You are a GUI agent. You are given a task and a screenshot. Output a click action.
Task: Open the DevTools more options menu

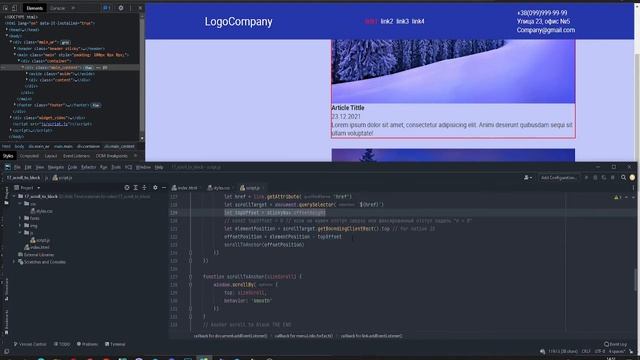coord(131,8)
